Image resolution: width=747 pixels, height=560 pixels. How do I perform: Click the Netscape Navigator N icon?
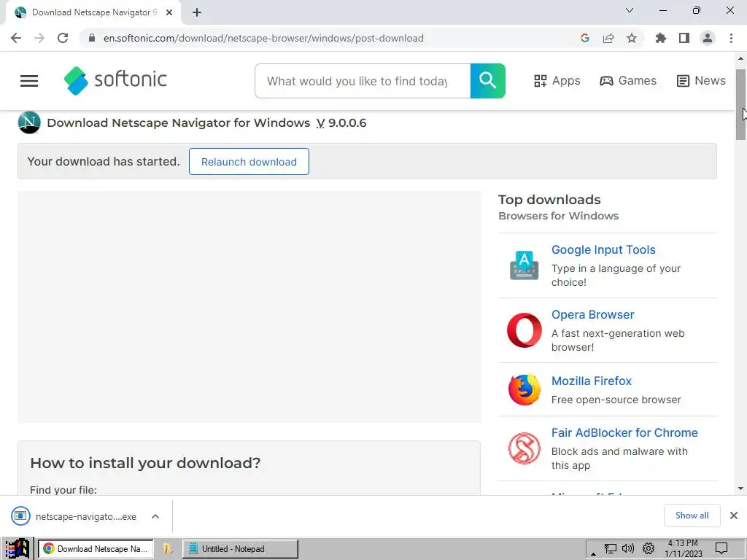pyautogui.click(x=29, y=122)
